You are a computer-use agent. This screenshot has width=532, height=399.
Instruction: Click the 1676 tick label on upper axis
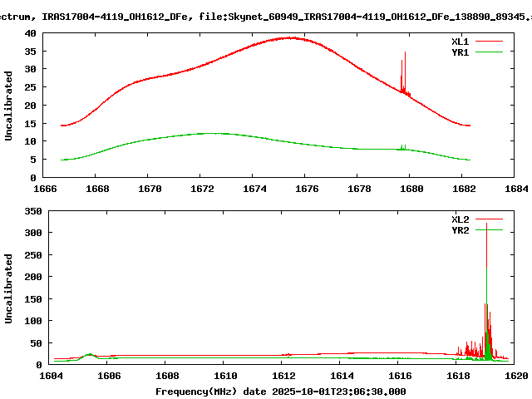click(x=305, y=189)
